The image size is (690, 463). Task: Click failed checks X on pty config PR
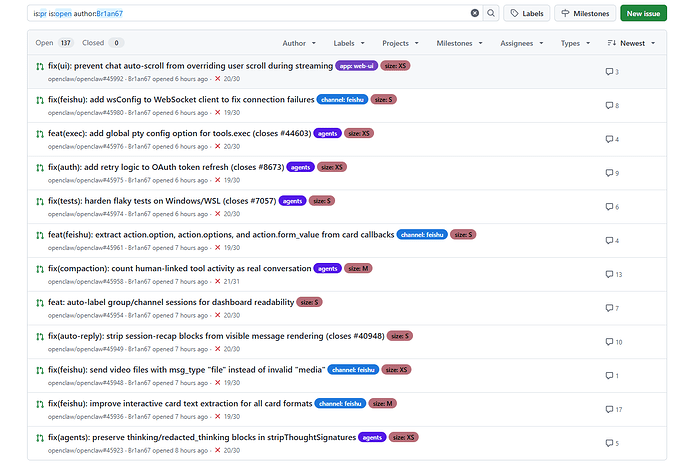(217, 146)
